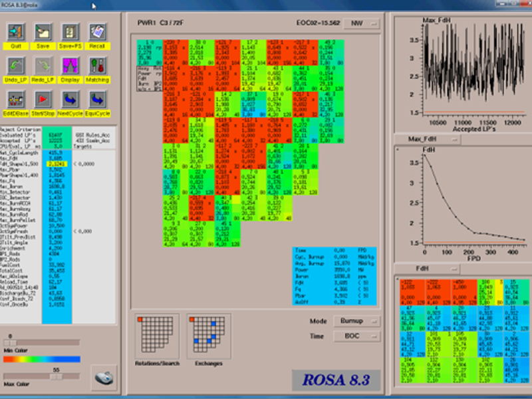This screenshot has width=532, height=399.
Task: Click the Avg. Burnup row in info panel
Action: [334, 263]
